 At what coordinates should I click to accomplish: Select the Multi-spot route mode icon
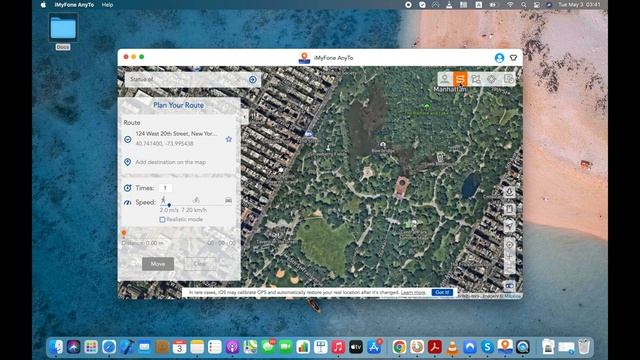pos(476,79)
